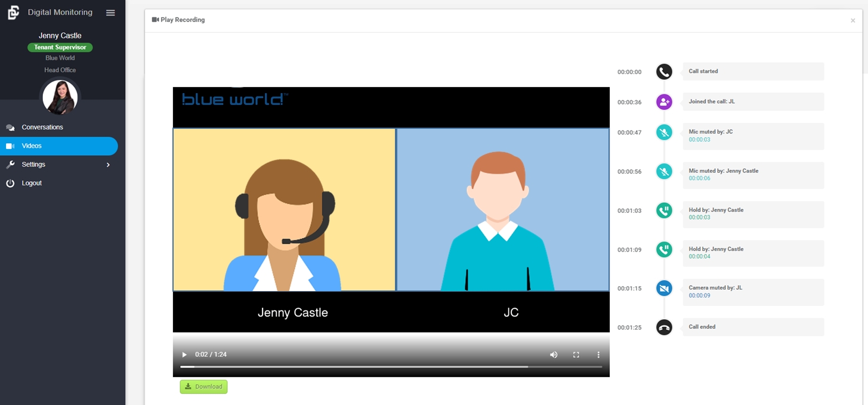The height and width of the screenshot is (405, 868).
Task: Click the Hold icon at 00:01:03
Action: 664,211
